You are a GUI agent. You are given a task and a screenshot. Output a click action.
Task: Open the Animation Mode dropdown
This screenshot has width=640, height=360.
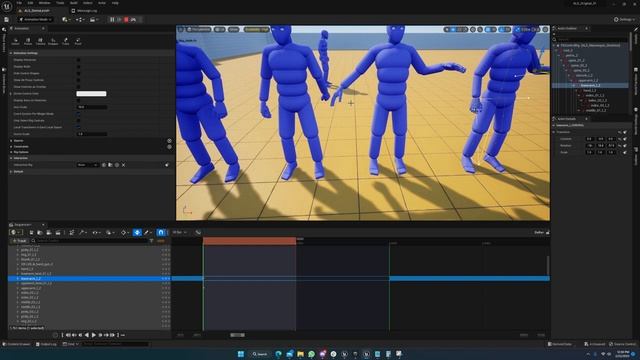click(36, 19)
